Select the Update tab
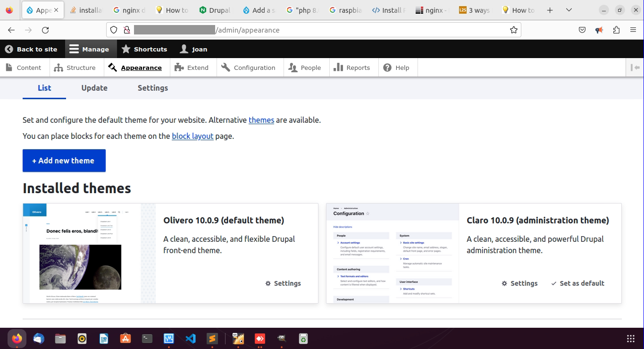 coord(94,88)
